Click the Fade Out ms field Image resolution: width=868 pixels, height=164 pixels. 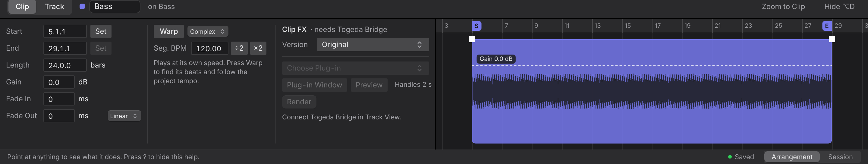click(x=59, y=116)
